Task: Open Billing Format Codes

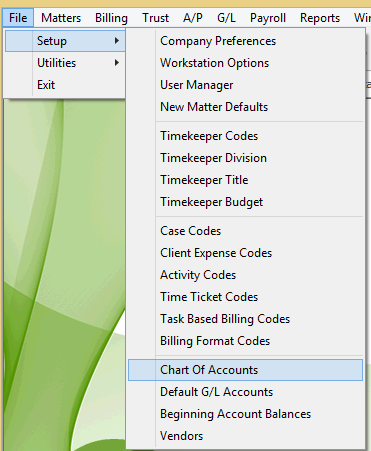Action: pos(245,341)
